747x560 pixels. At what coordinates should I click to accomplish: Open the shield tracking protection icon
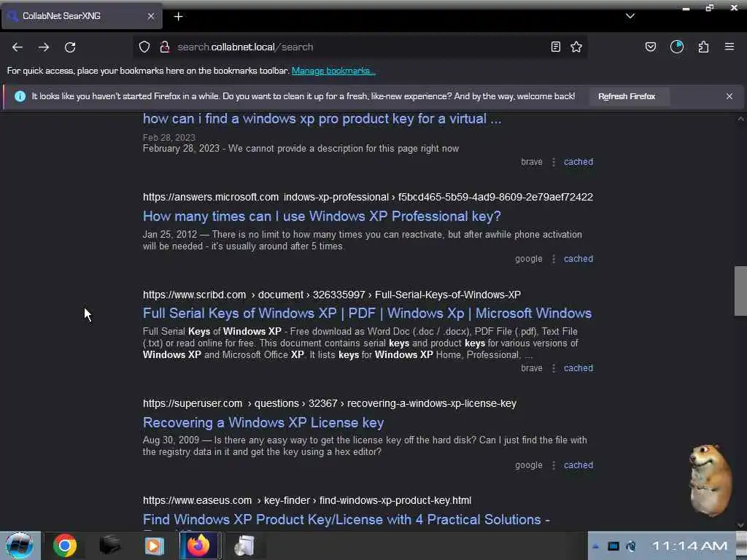tap(144, 47)
